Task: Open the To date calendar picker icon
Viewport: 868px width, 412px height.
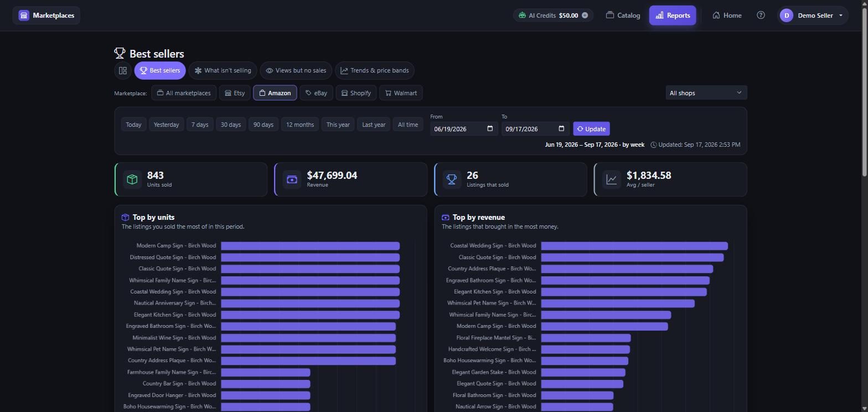Action: click(561, 129)
